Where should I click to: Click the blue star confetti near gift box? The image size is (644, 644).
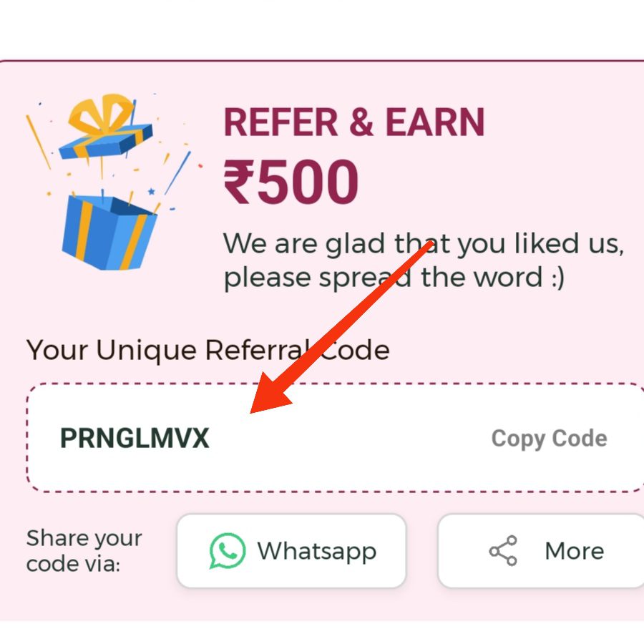pyautogui.click(x=152, y=191)
